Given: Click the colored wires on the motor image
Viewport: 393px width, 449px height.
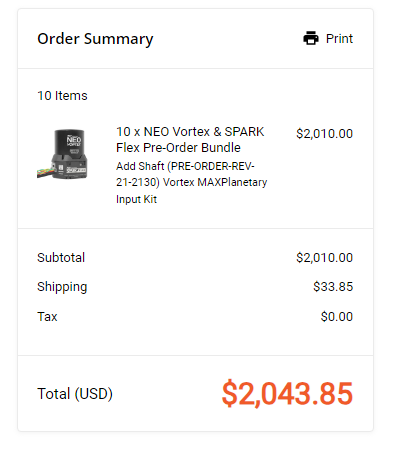Looking at the screenshot, I should coord(44,172).
